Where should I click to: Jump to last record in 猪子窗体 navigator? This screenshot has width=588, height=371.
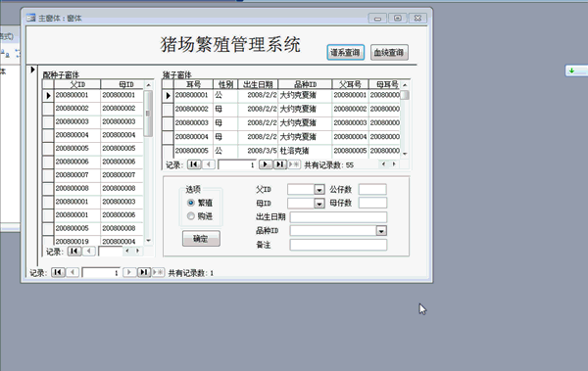click(x=279, y=164)
